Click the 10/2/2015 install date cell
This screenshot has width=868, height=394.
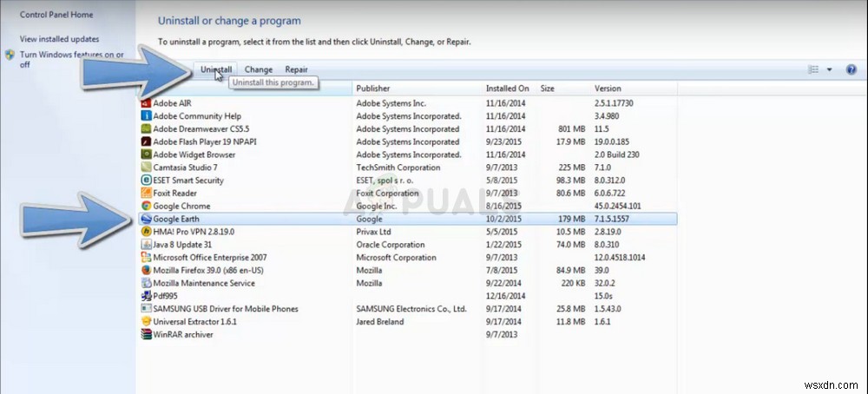502,219
